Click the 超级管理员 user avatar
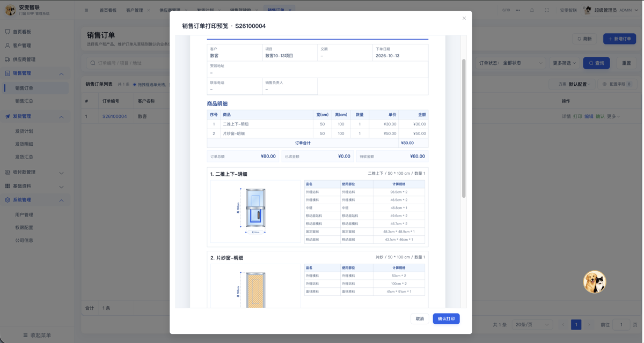This screenshot has height=343, width=644. click(588, 10)
